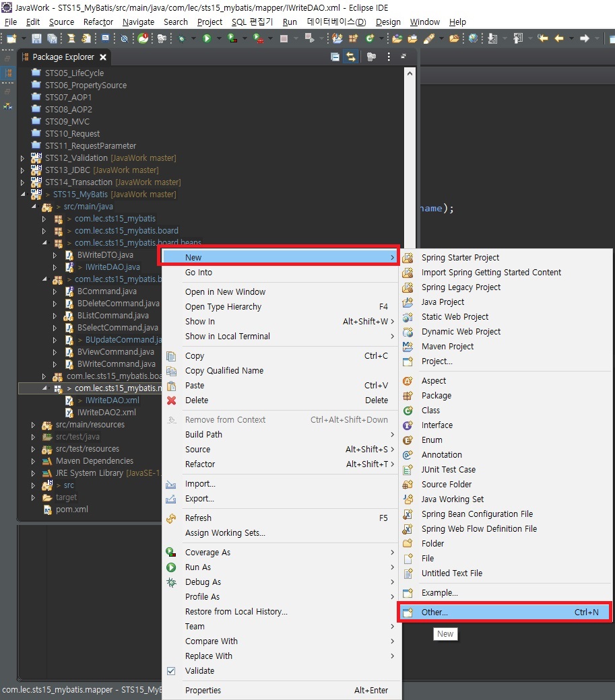Screen dimensions: 615x700
Task: Select pom.xml file in tree
Action: [x=72, y=510]
